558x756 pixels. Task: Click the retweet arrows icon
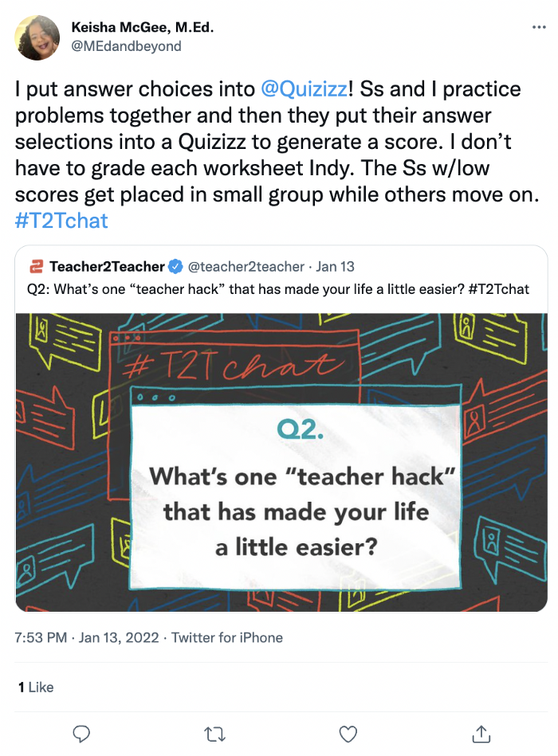(215, 732)
